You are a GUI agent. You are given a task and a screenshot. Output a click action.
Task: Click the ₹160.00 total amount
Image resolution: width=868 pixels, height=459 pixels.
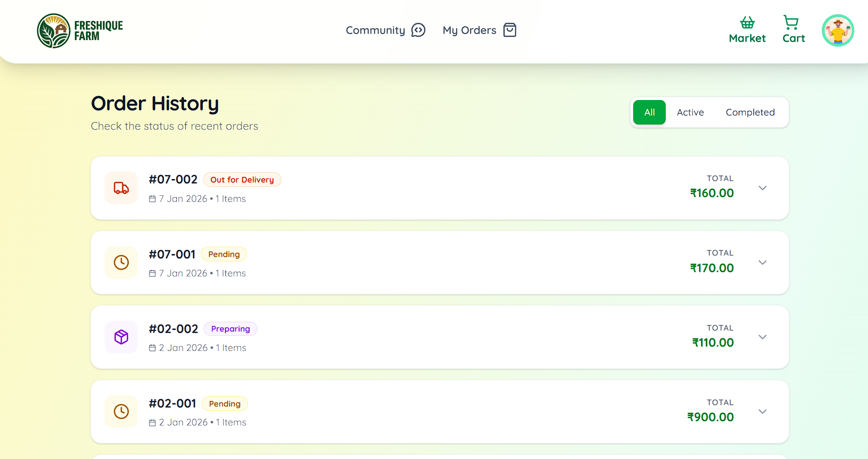[712, 193]
